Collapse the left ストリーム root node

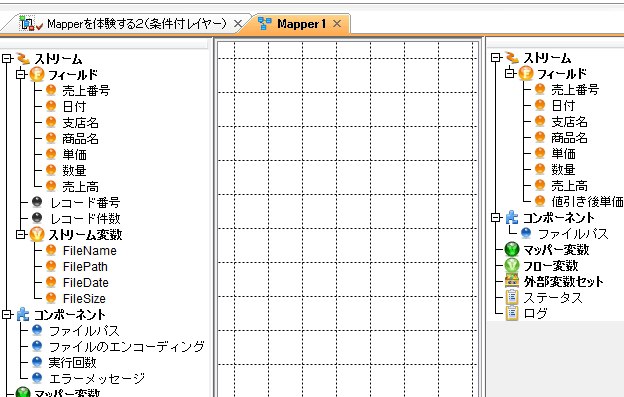pos(6,58)
